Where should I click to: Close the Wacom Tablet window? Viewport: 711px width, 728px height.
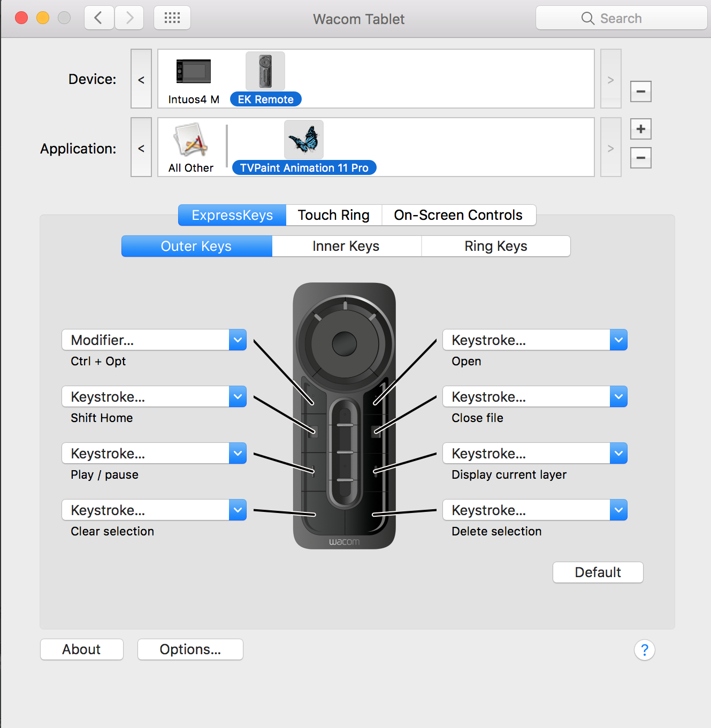pyautogui.click(x=21, y=18)
